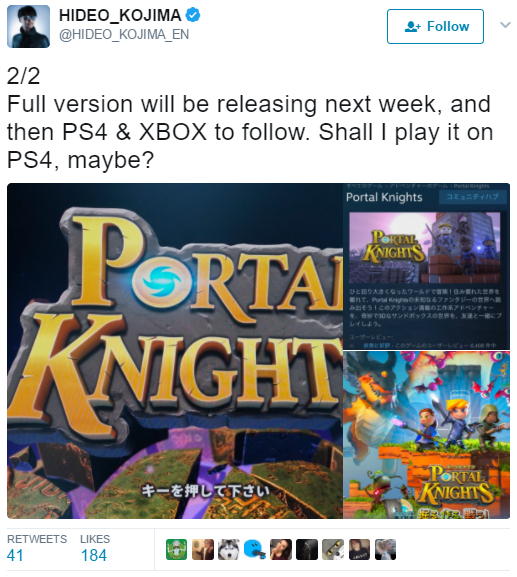Open the green cartoon liker avatar
Image resolution: width=517 pixels, height=577 pixels.
tap(176, 550)
